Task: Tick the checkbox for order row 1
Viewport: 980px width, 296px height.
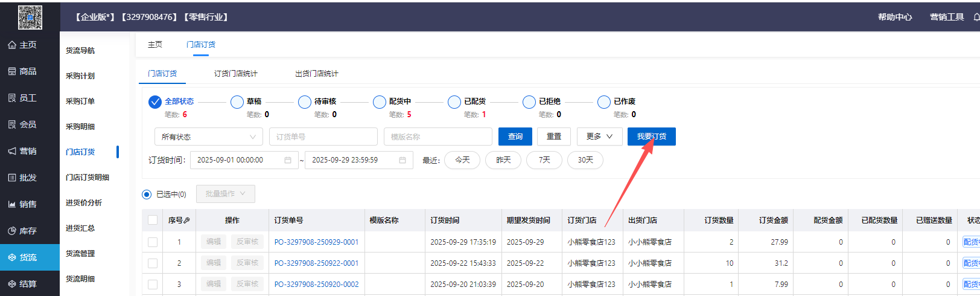Action: tap(153, 242)
